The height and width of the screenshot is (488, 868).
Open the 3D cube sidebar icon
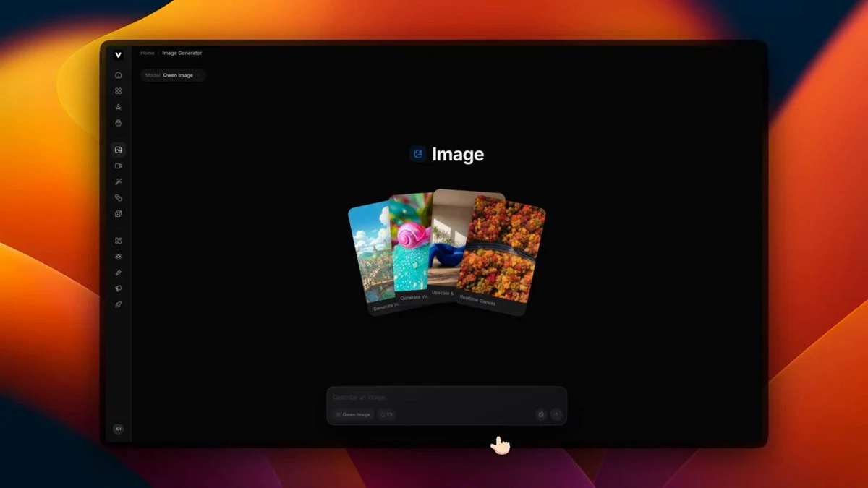point(118,213)
